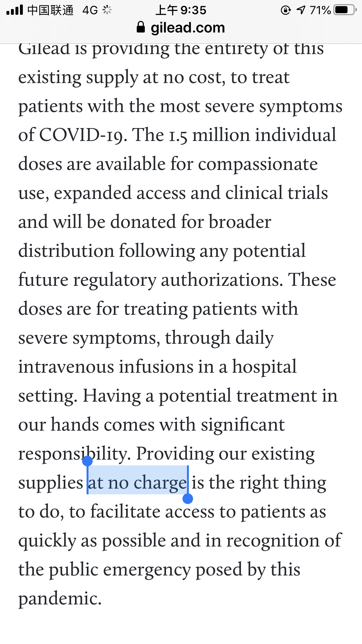The height and width of the screenshot is (644, 362).
Task: Tap the word 'pandemic.' at paragraph end
Action: pyautogui.click(x=60, y=599)
